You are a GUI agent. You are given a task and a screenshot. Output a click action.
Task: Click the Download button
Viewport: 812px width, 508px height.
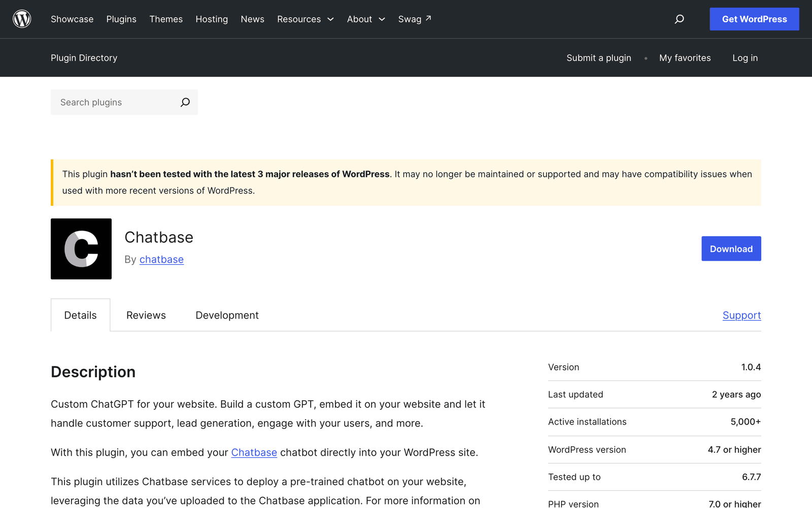pyautogui.click(x=731, y=248)
